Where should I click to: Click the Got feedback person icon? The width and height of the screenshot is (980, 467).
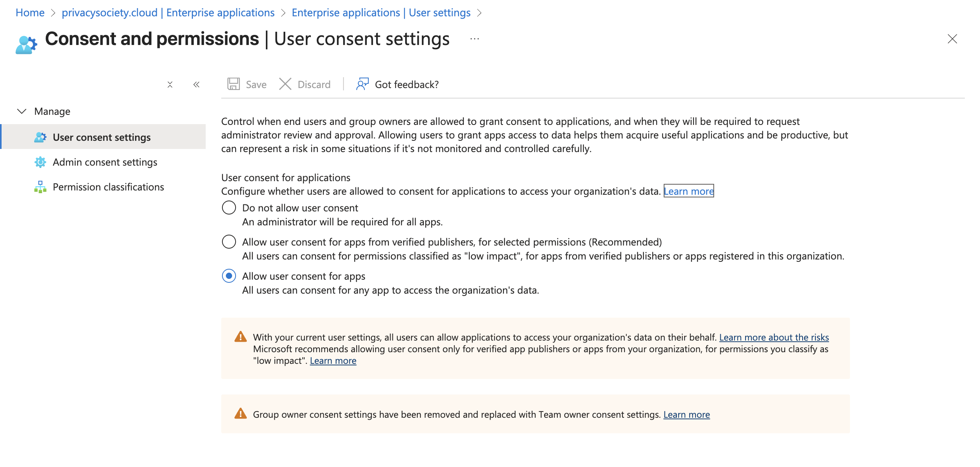coord(362,84)
